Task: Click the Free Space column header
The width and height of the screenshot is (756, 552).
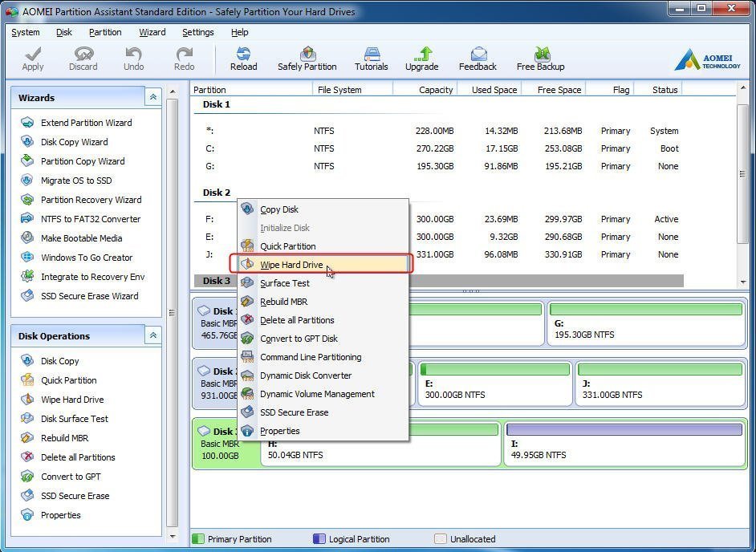Action: 553,90
